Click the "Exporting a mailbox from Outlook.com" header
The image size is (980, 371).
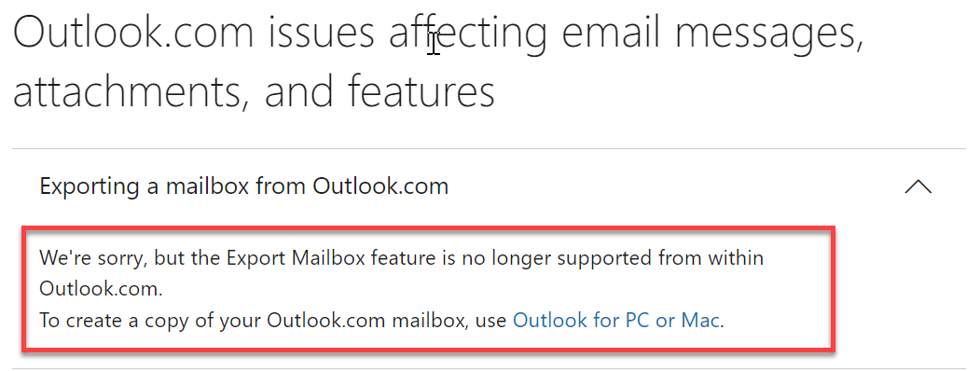click(243, 186)
